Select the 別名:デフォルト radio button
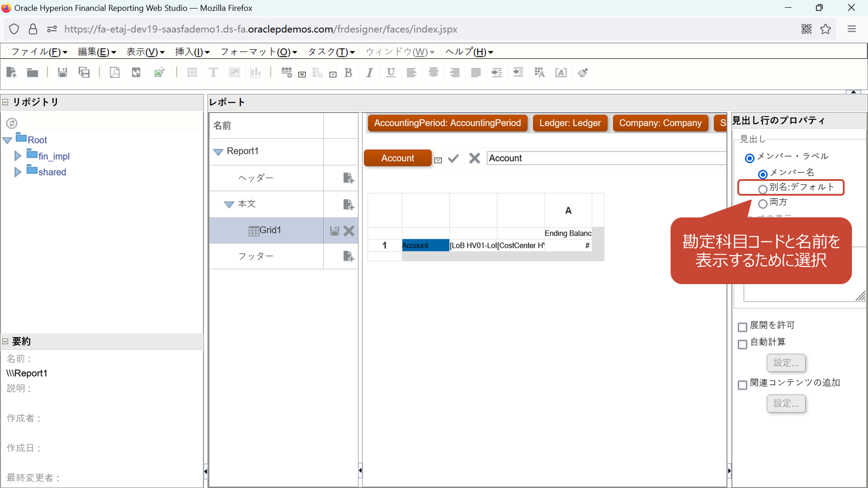868x488 pixels. (763, 189)
